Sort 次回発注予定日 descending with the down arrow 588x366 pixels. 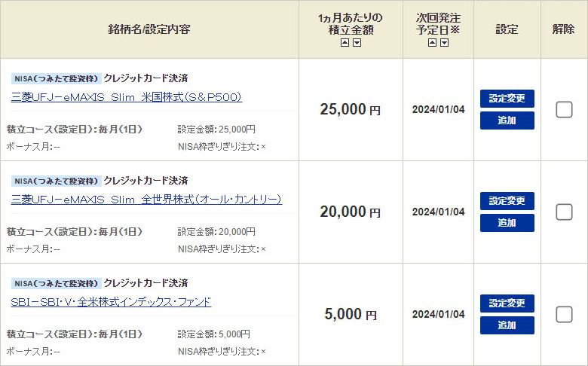click(x=445, y=43)
